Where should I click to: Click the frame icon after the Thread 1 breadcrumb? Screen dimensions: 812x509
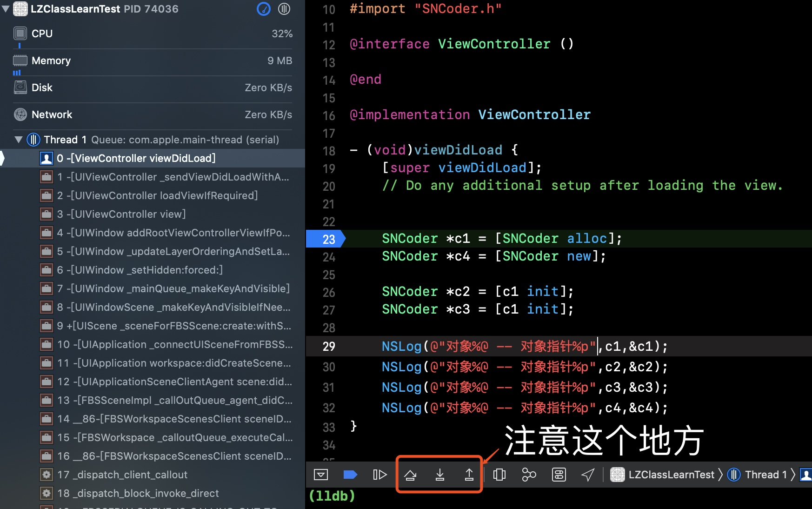pos(806,475)
